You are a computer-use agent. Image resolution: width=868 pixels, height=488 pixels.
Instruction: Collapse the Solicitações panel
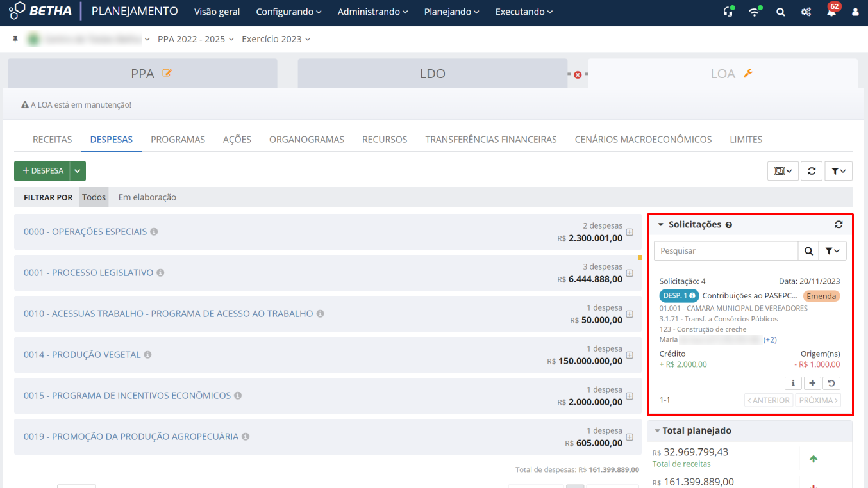(x=661, y=225)
